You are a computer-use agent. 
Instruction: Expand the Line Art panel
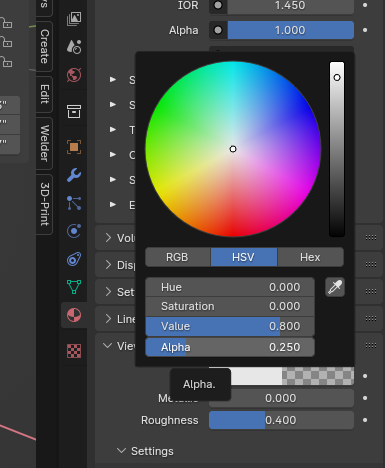(x=108, y=319)
